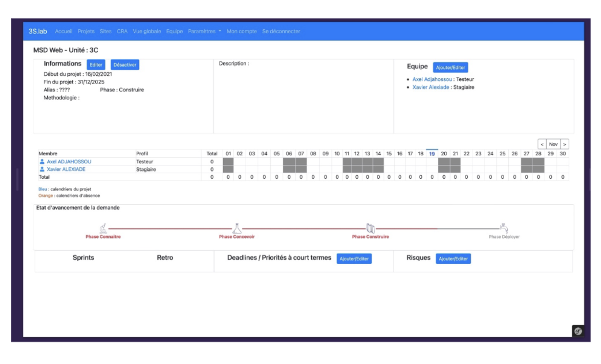
Task: Click the Sprints heading
Action: point(83,257)
